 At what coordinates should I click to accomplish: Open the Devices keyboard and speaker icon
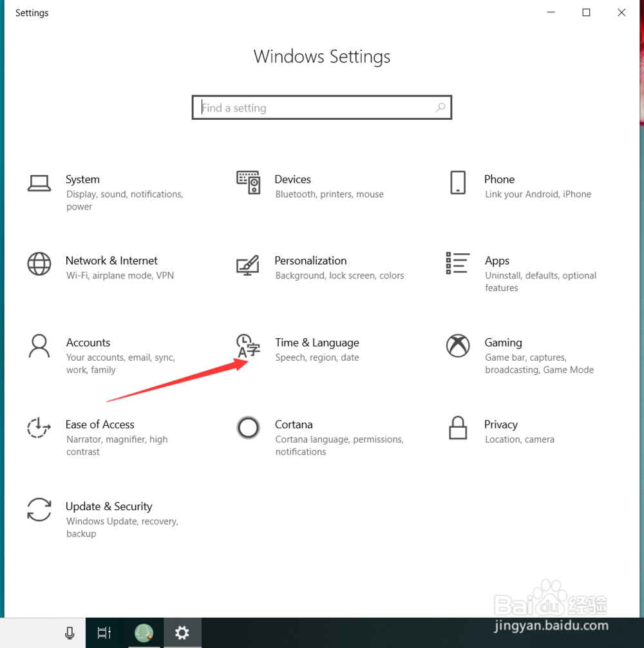click(x=249, y=182)
